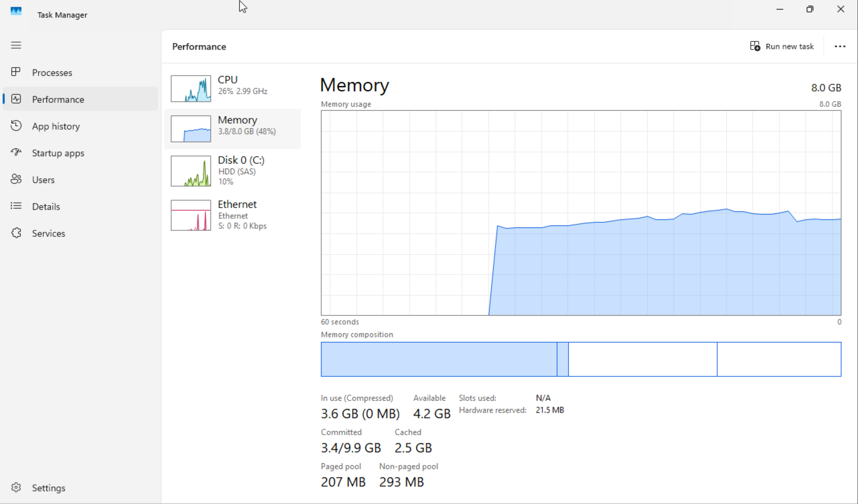Screen dimensions: 858x504
Task: Click the Disk 0 (C:) label
Action: click(x=241, y=160)
